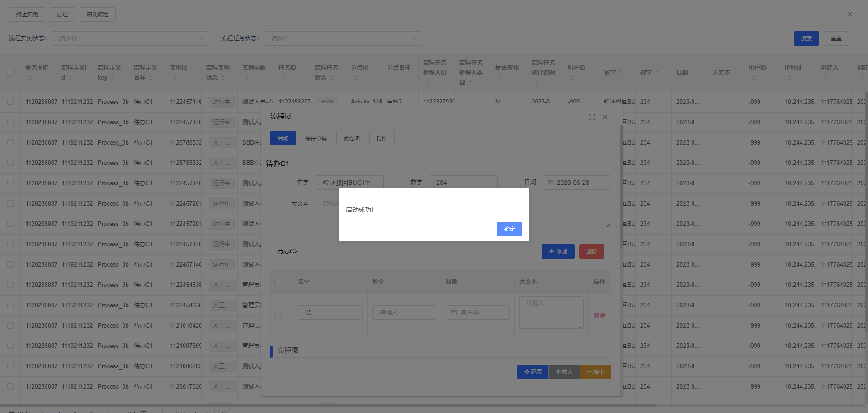The image size is (868, 413).
Task: Expand 流程任务状态 dropdown
Action: coord(343,38)
